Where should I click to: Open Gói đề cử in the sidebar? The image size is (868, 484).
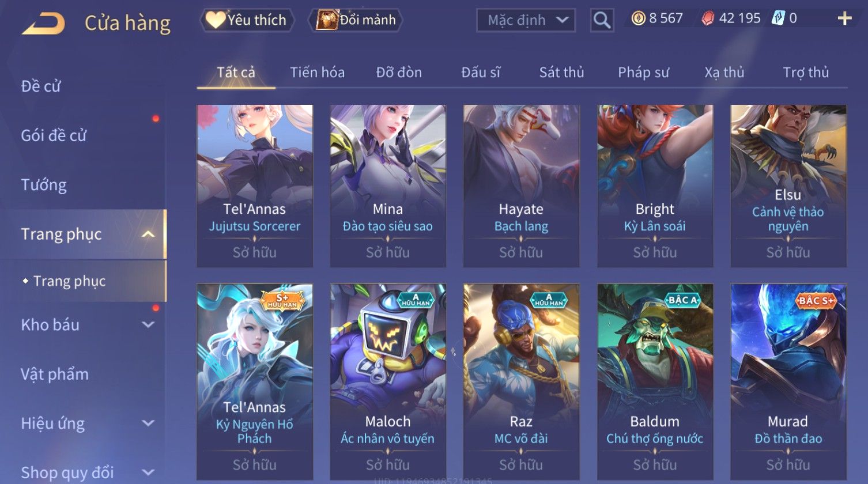click(x=54, y=135)
